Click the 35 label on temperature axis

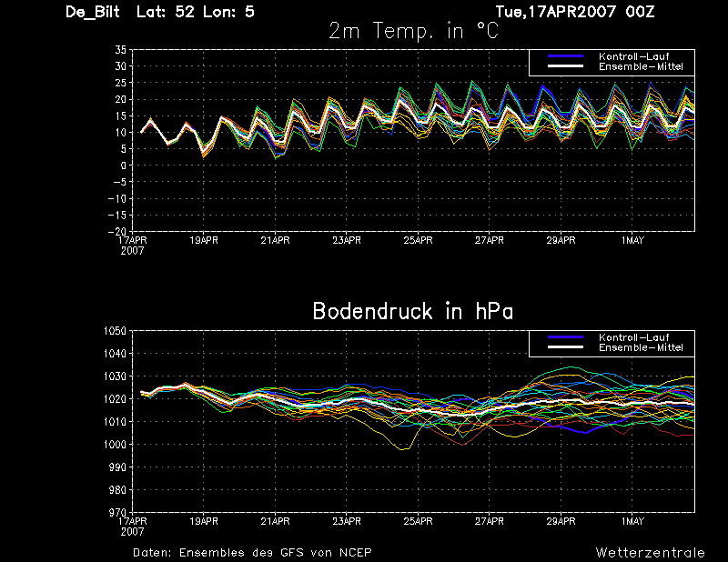click(x=120, y=50)
